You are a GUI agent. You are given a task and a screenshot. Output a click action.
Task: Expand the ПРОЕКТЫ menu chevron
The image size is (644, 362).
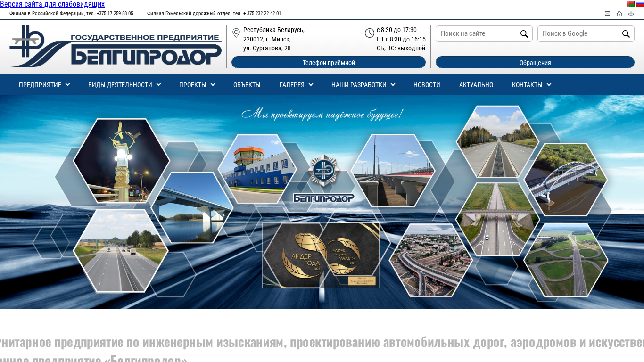tap(213, 84)
